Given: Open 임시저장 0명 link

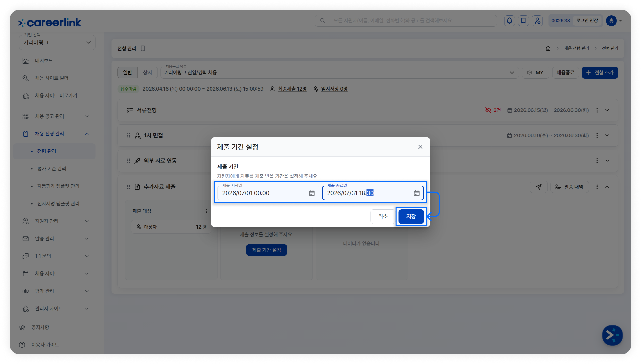Looking at the screenshot, I should point(334,89).
